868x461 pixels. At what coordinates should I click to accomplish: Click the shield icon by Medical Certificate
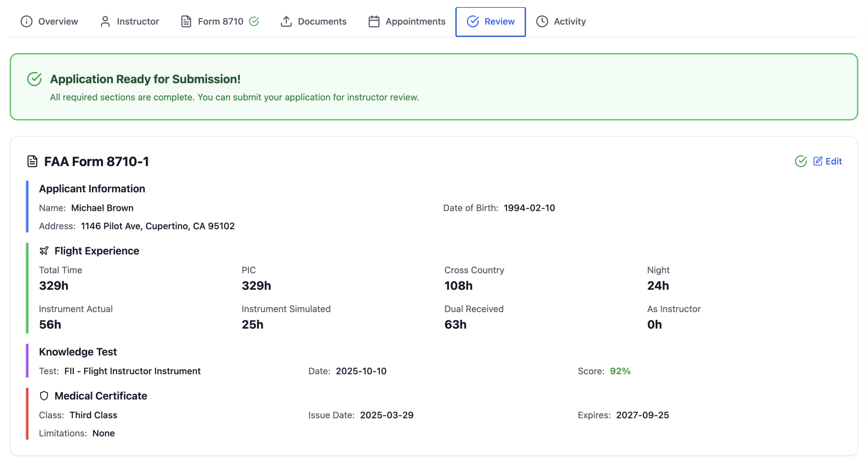click(44, 396)
